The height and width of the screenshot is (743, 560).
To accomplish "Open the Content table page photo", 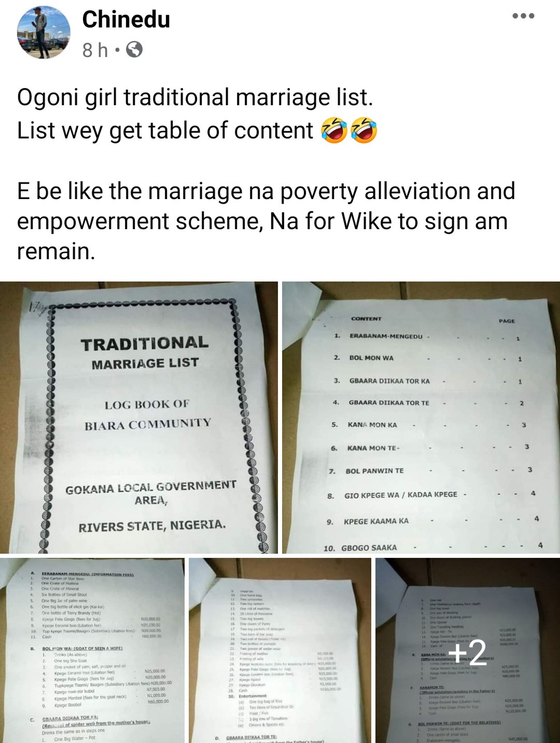I will click(x=421, y=417).
